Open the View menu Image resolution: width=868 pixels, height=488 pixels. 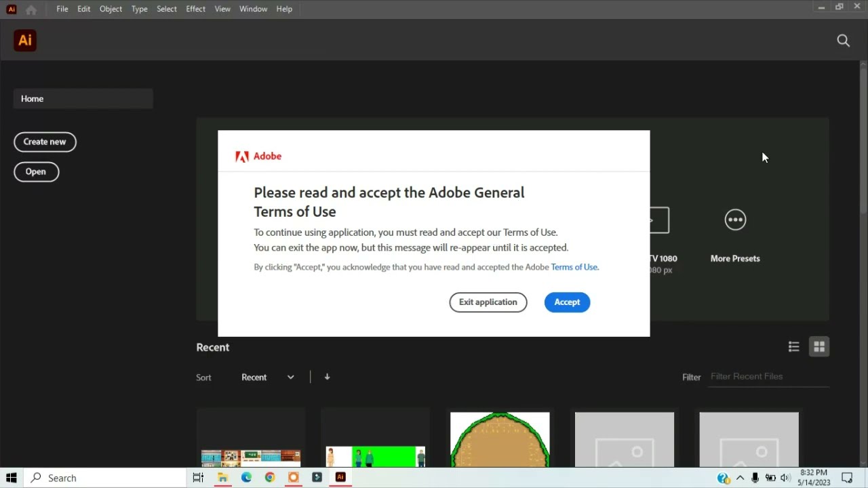[x=222, y=9]
